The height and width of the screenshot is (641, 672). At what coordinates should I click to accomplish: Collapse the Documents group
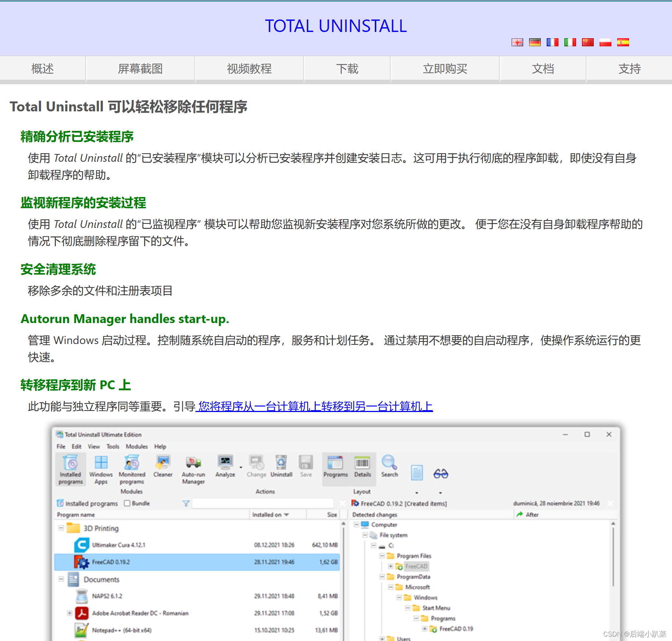(61, 579)
